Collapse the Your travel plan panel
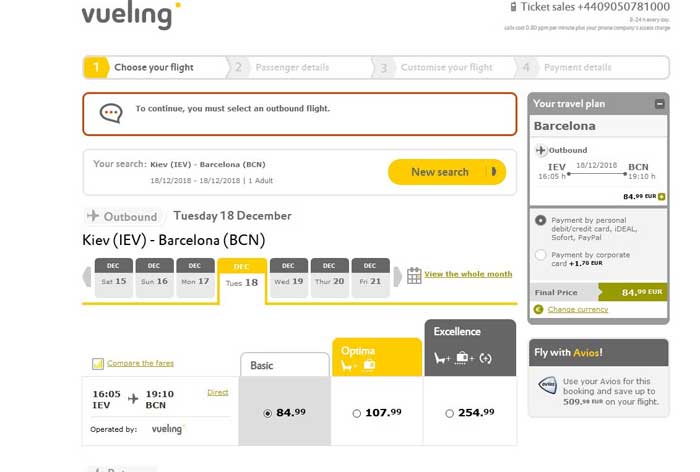The height and width of the screenshot is (472, 700). [659, 104]
